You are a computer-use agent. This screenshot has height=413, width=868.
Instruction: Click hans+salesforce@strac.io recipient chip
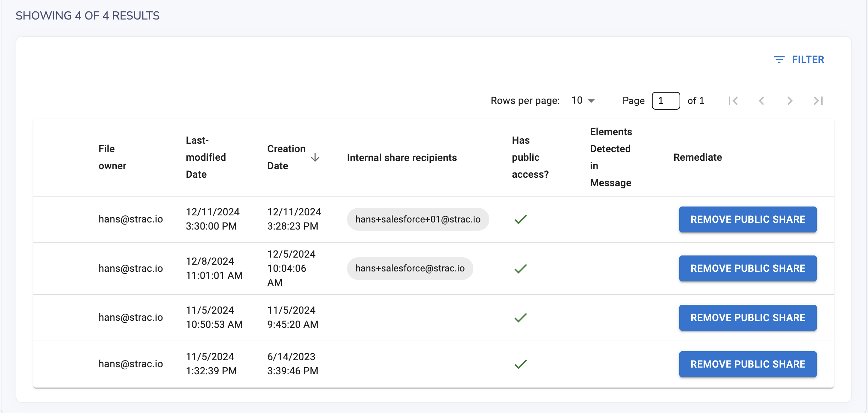click(x=410, y=268)
